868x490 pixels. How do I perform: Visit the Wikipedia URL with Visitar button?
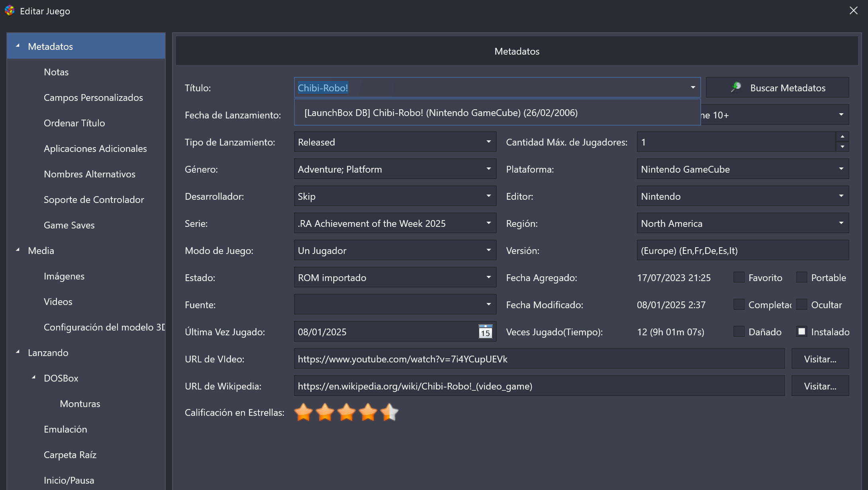point(820,386)
